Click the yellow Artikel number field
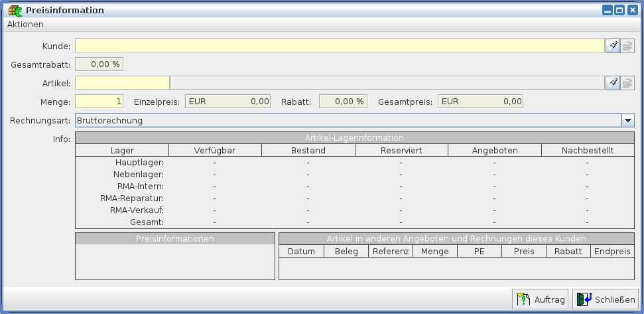This screenshot has width=644, height=314. point(122,83)
